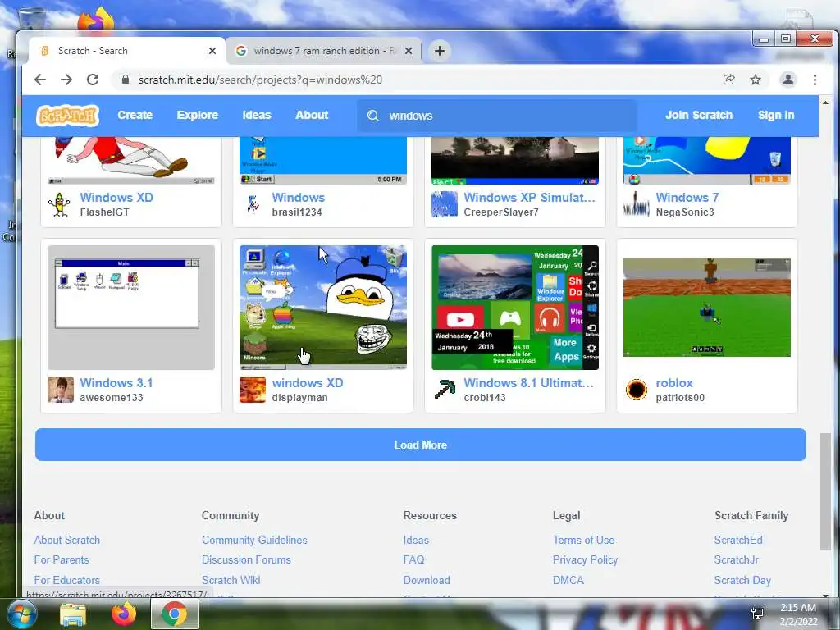
Task: Open the Windows Start orb
Action: coord(21,614)
